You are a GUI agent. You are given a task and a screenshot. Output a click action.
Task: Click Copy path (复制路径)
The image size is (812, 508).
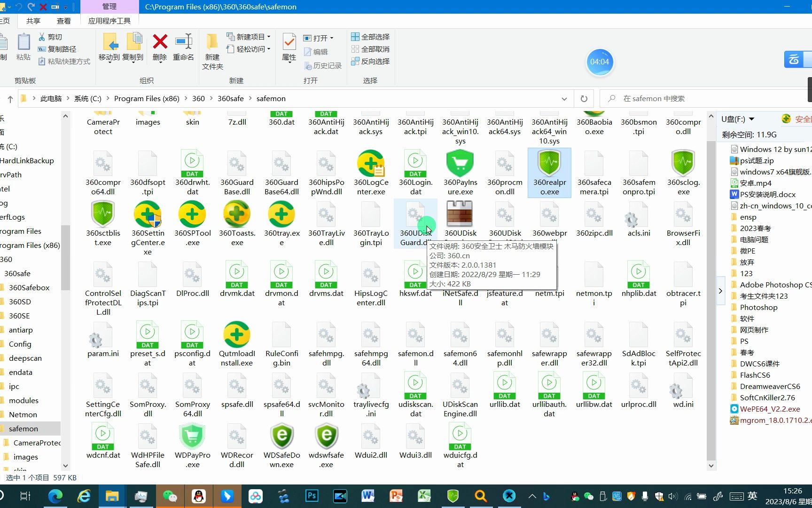pos(57,49)
